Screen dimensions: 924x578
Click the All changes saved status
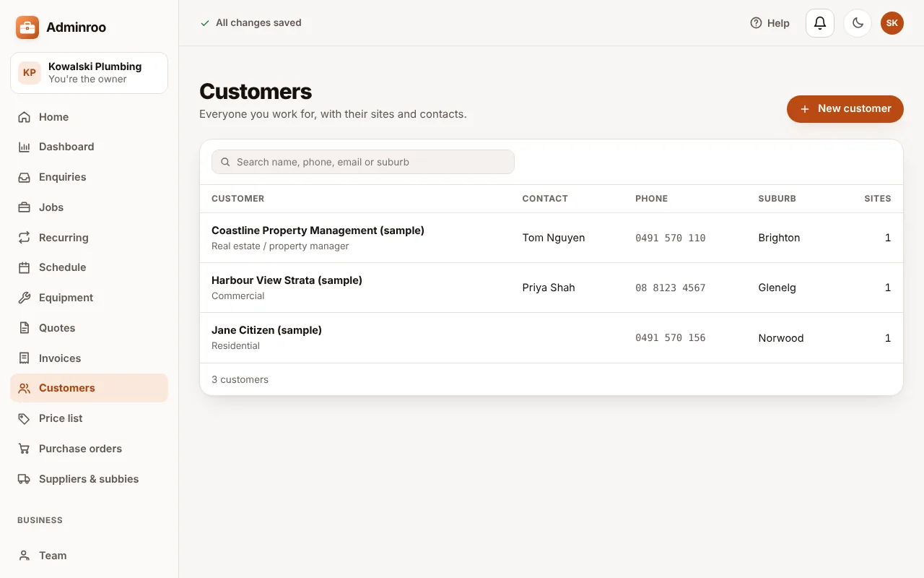click(x=250, y=23)
